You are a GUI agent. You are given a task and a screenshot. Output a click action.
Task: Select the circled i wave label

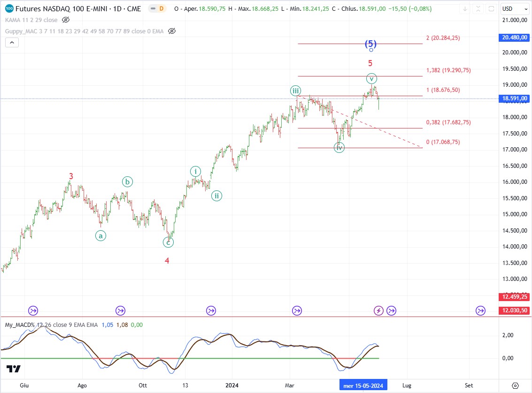click(x=195, y=172)
